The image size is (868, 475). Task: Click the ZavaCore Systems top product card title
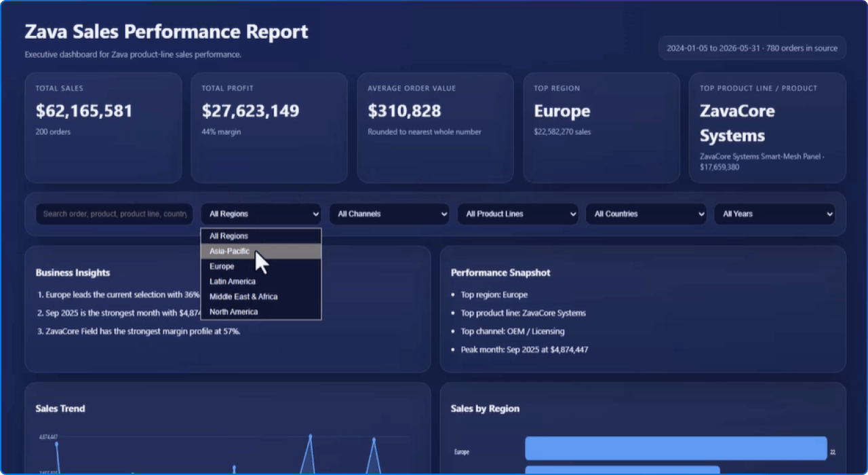click(737, 123)
